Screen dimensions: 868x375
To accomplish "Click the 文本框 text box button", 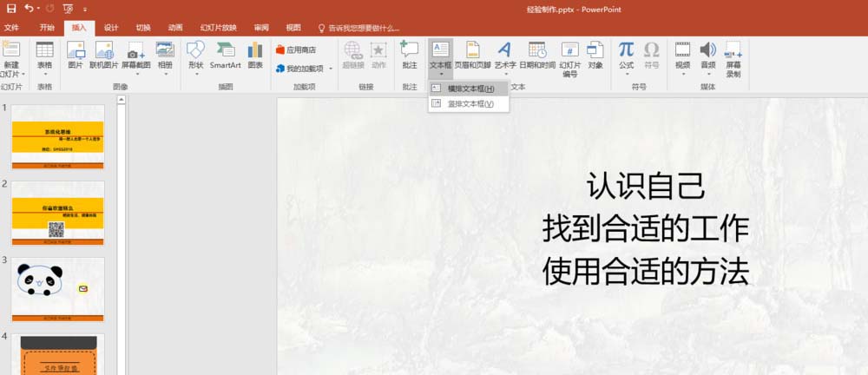I will pyautogui.click(x=441, y=58).
